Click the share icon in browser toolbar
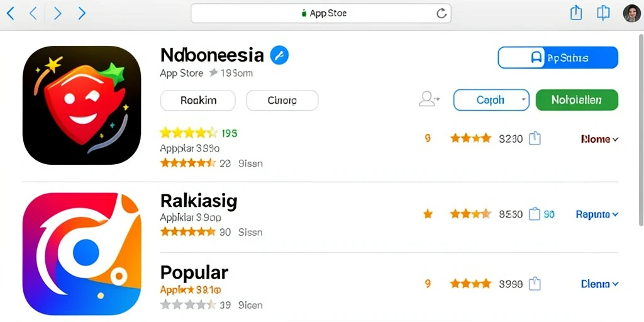This screenshot has height=322, width=644. coord(576,13)
